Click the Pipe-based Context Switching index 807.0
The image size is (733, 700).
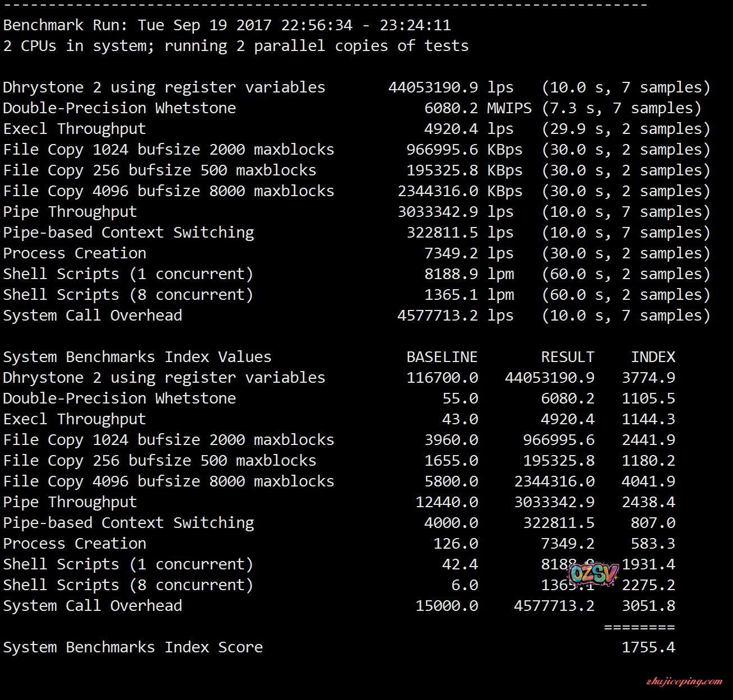click(652, 523)
